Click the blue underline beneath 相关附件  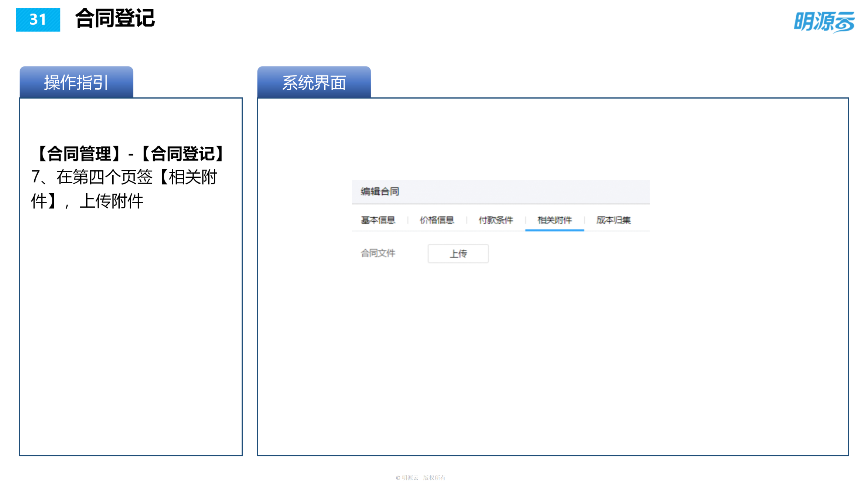tap(554, 230)
